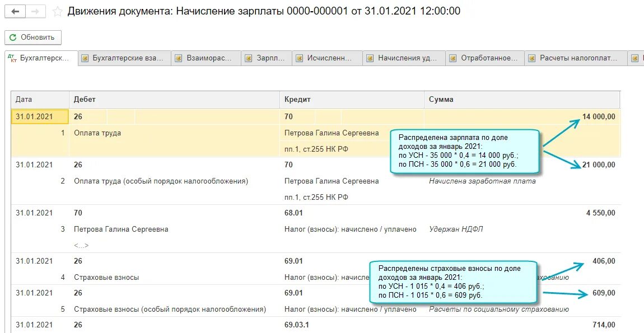Select the 609,00 amount cell

[x=604, y=293]
